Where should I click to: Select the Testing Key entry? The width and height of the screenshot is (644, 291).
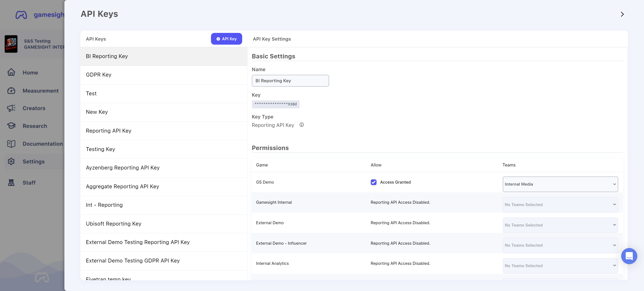[x=164, y=149]
